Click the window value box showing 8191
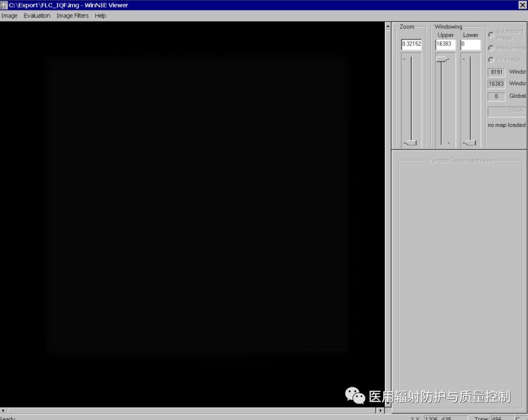528x420 pixels. point(496,72)
